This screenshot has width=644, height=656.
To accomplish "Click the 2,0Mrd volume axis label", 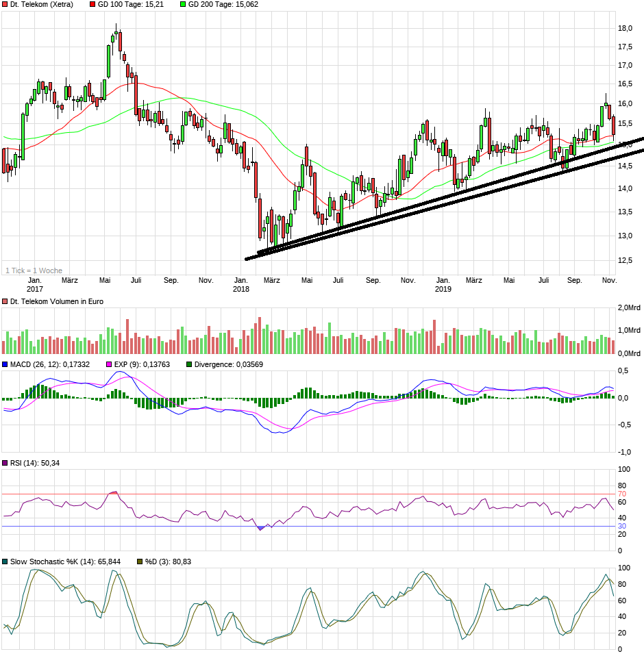I will coord(629,307).
